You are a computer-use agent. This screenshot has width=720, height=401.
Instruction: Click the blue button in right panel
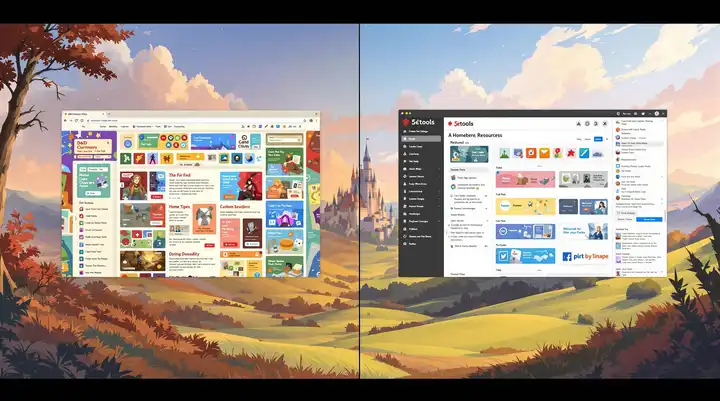tap(649, 220)
